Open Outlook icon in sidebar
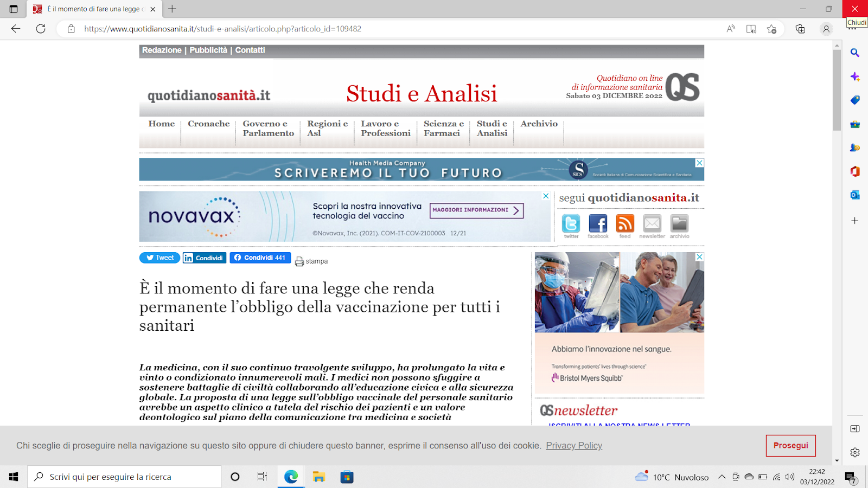Screen dimensions: 868x488 (x=855, y=195)
